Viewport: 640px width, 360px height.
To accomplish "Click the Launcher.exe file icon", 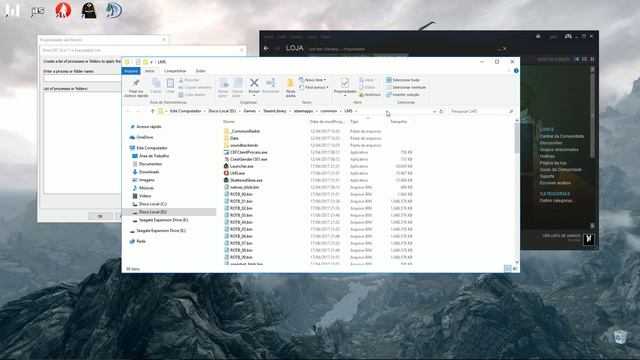I will click(x=226, y=166).
